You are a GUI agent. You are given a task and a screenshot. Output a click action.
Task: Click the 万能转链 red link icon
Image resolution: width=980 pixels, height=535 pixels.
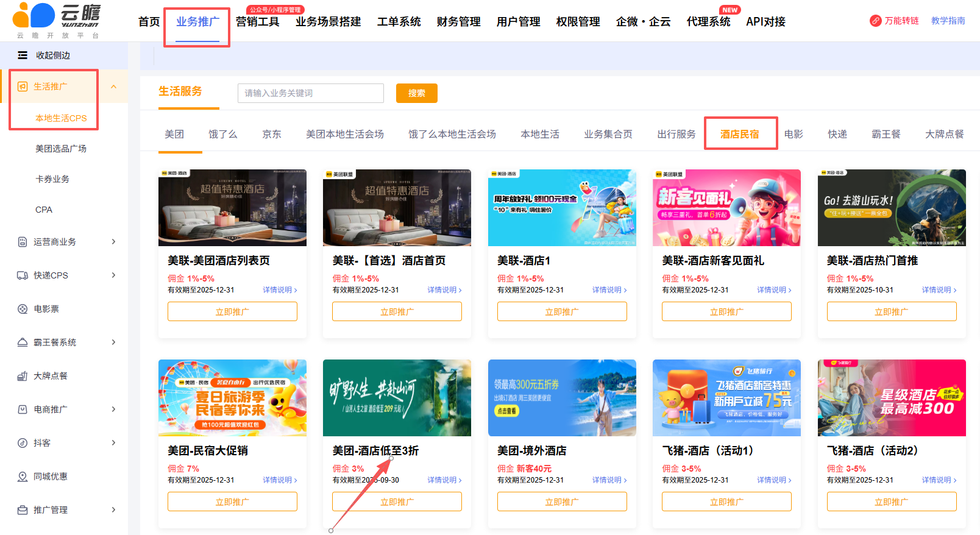876,21
